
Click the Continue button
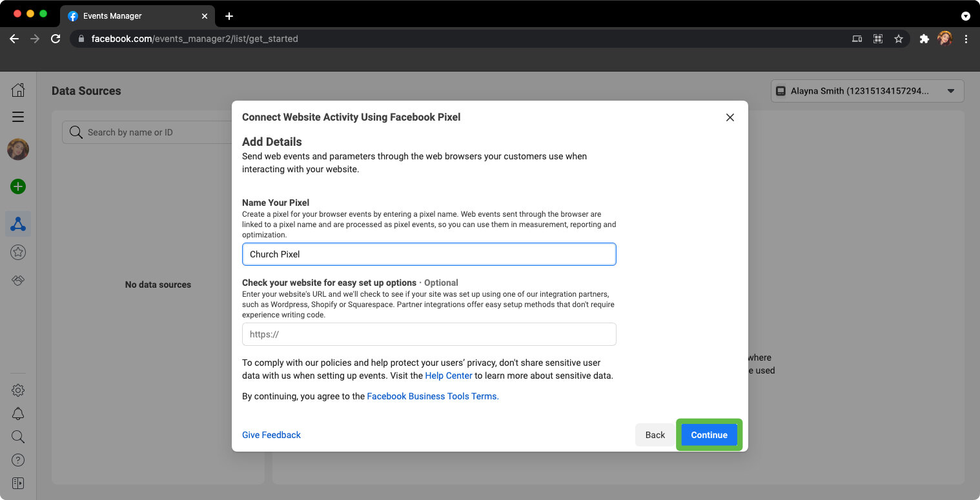click(x=709, y=435)
